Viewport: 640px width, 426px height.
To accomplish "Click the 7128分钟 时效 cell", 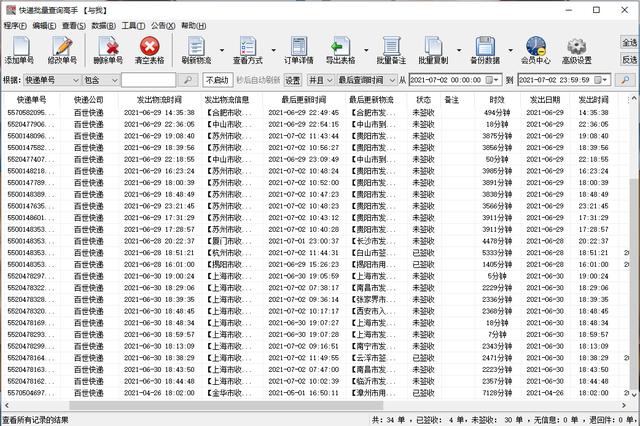I will 497,393.
